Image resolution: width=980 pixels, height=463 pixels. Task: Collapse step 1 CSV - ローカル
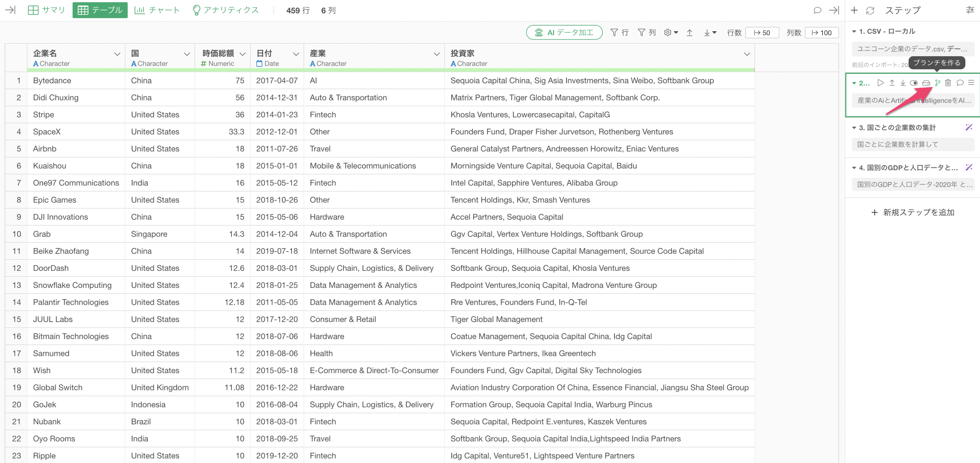pyautogui.click(x=854, y=32)
